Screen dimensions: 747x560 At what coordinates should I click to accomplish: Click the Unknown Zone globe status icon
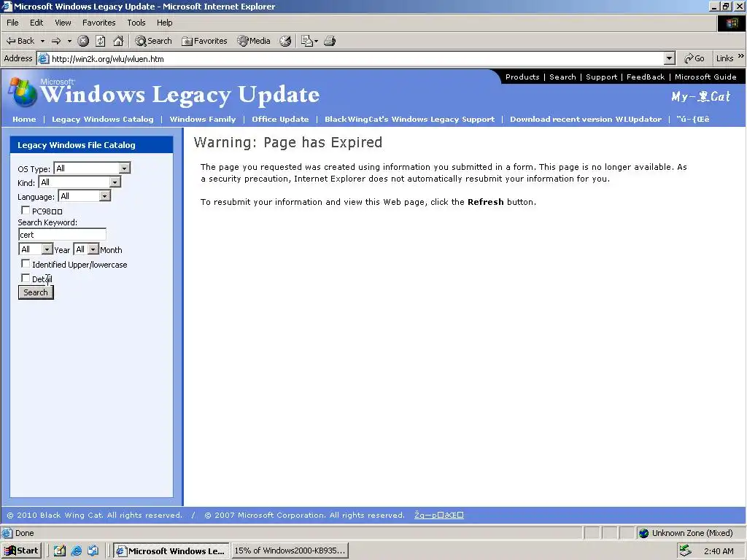tap(643, 533)
